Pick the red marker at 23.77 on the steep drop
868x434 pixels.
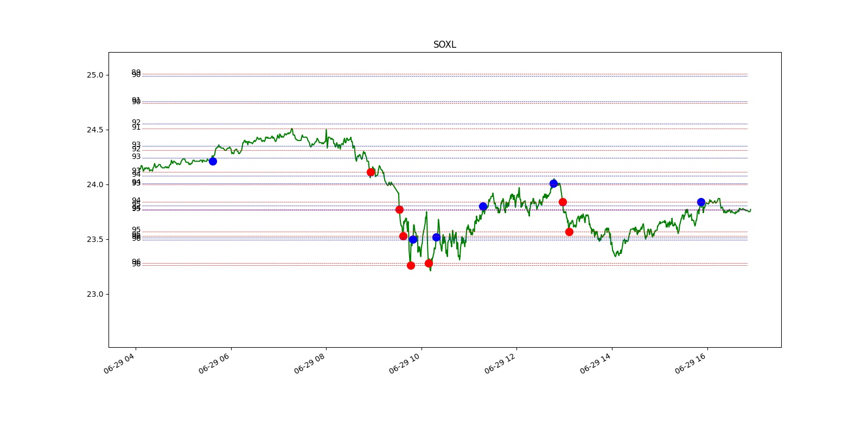(x=399, y=209)
